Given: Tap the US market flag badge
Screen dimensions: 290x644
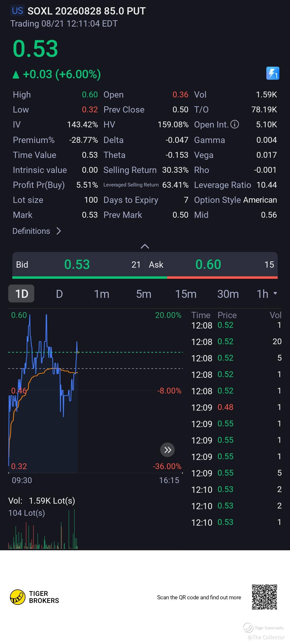Looking at the screenshot, I should pos(17,11).
